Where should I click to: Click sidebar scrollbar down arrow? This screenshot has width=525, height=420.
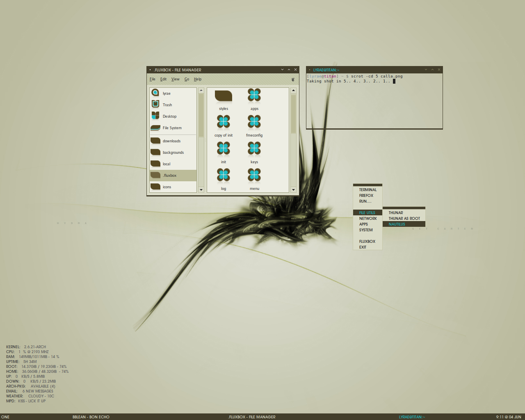click(x=201, y=190)
